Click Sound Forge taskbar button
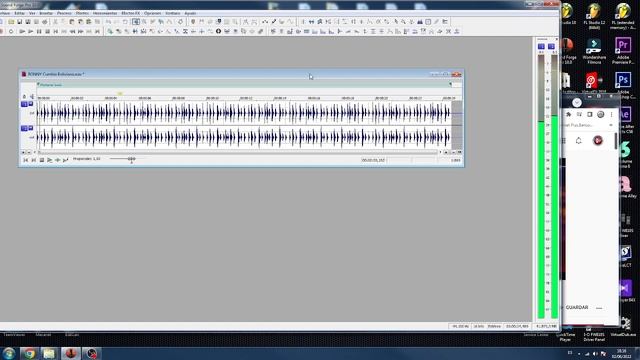This screenshot has width=640, height=360. (71, 353)
